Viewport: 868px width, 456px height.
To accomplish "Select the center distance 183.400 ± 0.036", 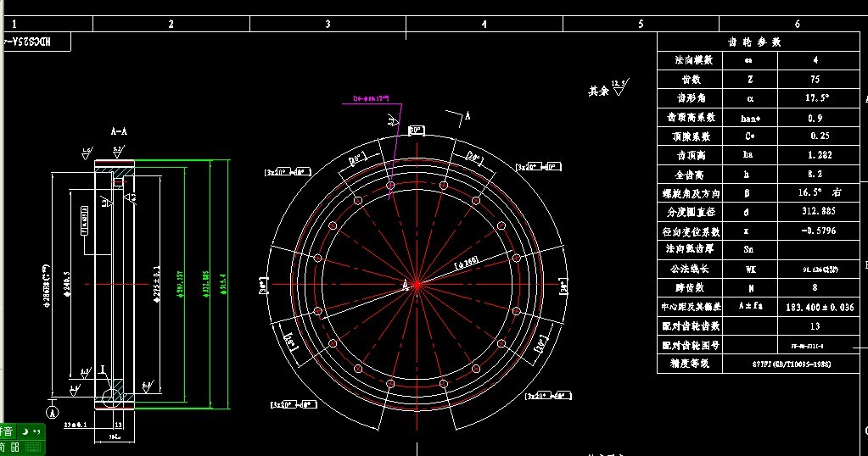I will point(820,308).
